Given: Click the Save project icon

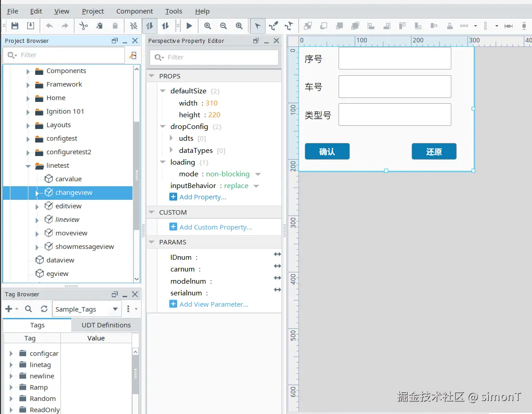Looking at the screenshot, I should (14, 26).
